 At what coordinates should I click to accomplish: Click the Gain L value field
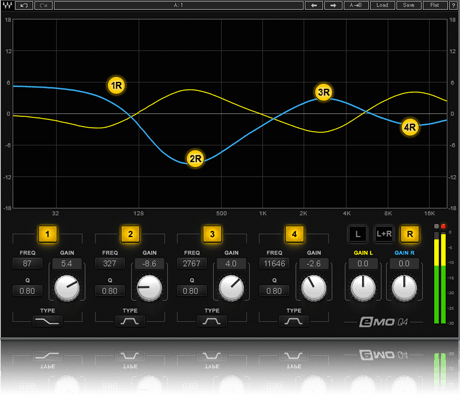click(363, 263)
